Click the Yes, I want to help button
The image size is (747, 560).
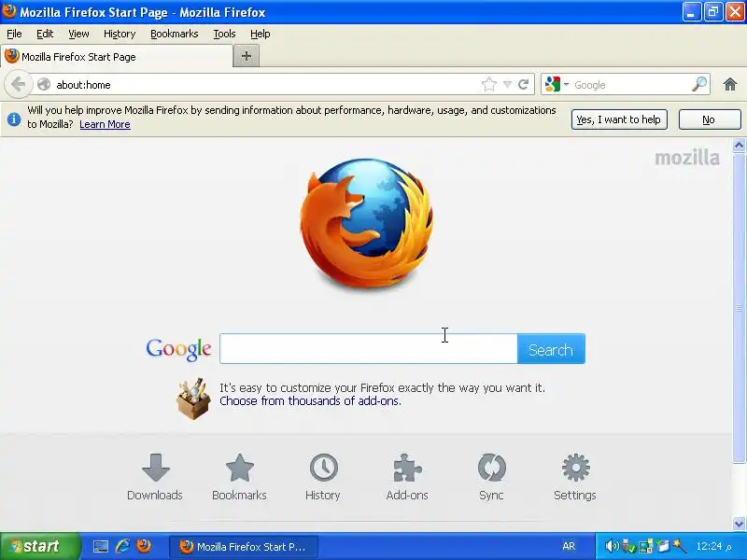coord(619,119)
